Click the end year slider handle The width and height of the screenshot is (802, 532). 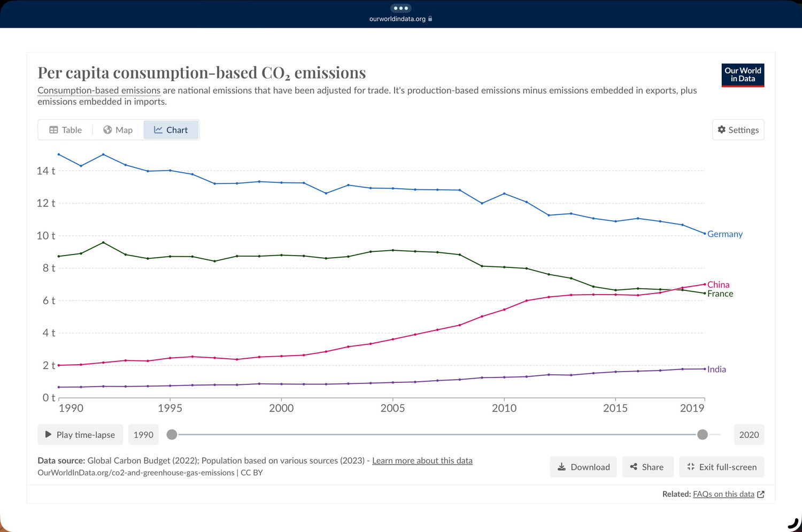pos(703,435)
